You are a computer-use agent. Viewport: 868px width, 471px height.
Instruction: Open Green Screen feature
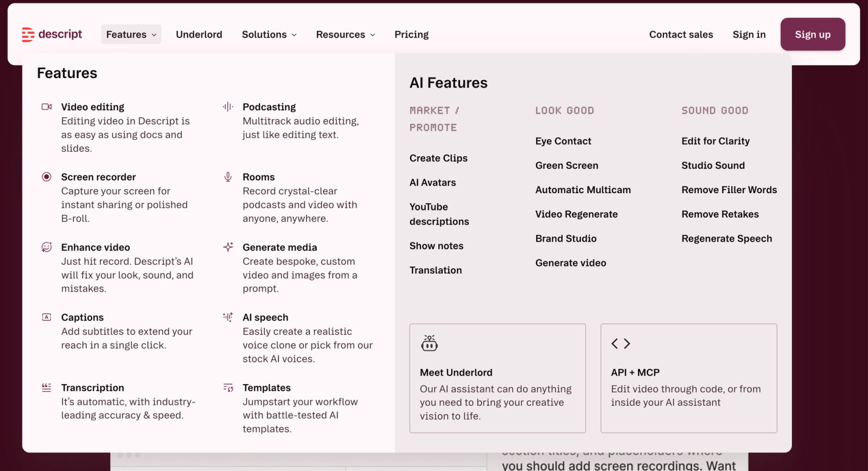pos(567,166)
